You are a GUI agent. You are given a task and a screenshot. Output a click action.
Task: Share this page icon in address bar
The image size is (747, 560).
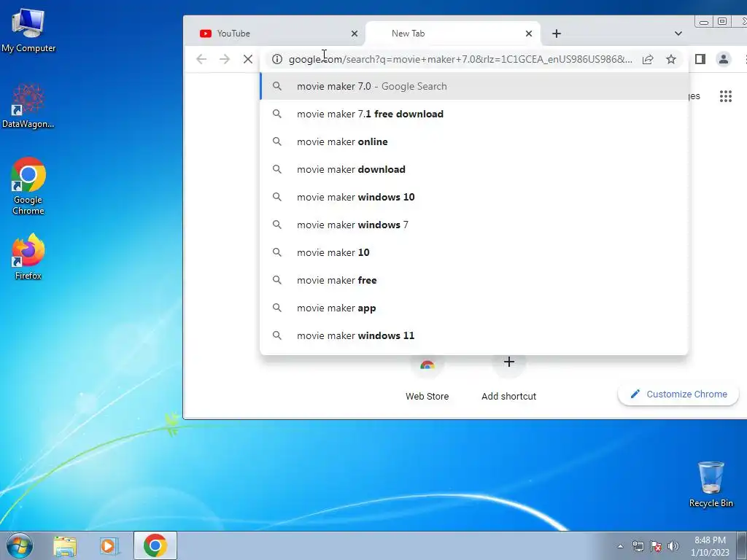648,59
